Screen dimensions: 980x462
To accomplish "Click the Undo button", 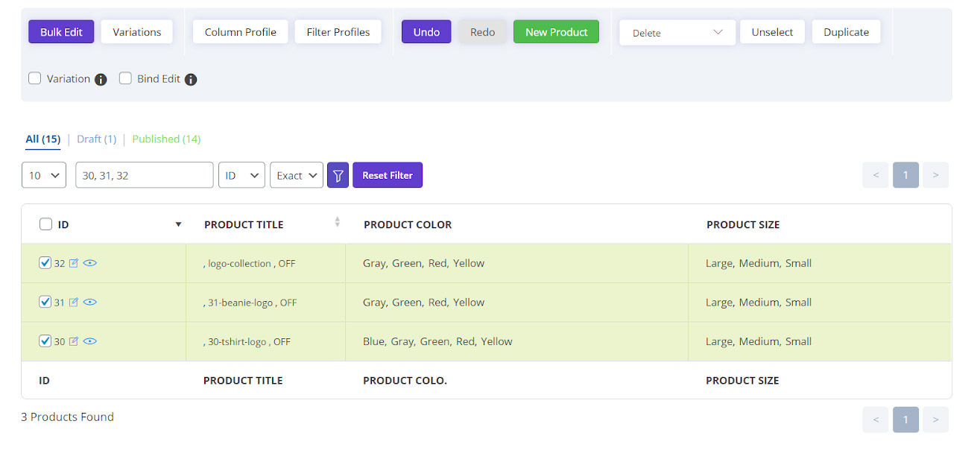I will tap(426, 32).
